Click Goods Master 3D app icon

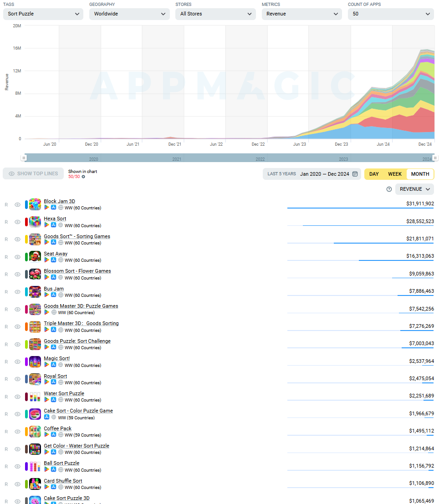pyautogui.click(x=35, y=309)
